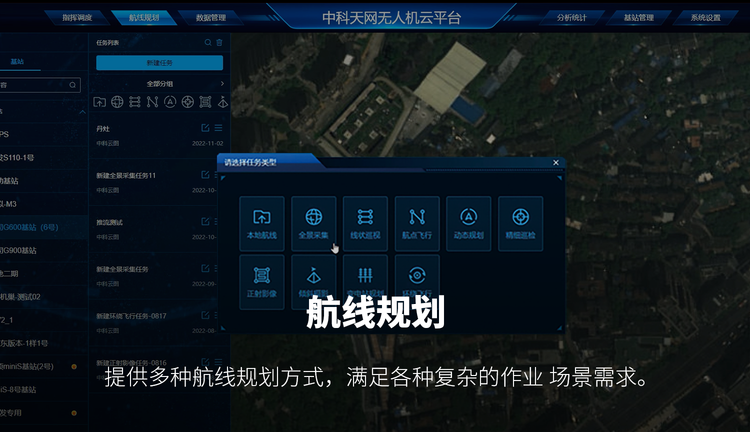Open 系统设置 menu
Viewport: 750px width, 432px height.
[x=705, y=17]
